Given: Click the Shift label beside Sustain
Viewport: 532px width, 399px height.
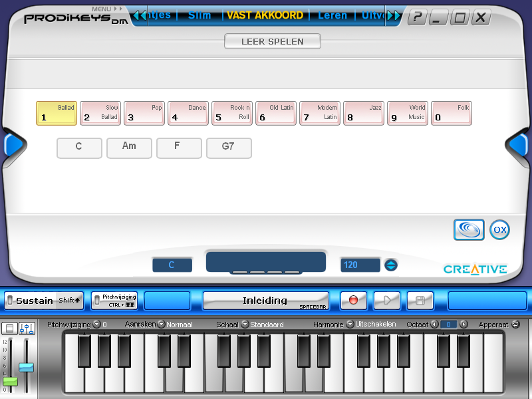Looking at the screenshot, I should coord(69,301).
